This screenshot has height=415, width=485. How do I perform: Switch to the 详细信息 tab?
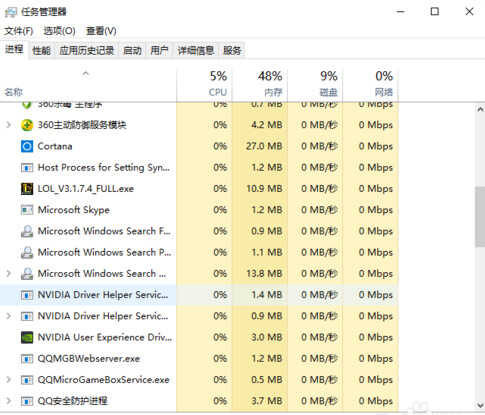[x=196, y=51]
